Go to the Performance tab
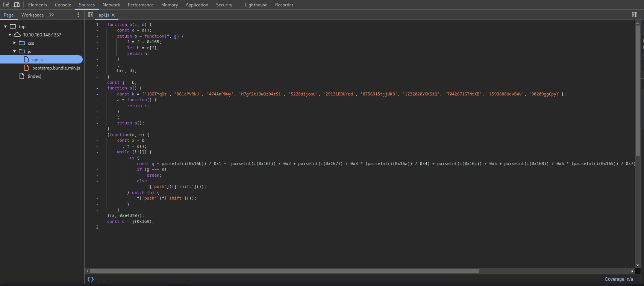 click(141, 5)
